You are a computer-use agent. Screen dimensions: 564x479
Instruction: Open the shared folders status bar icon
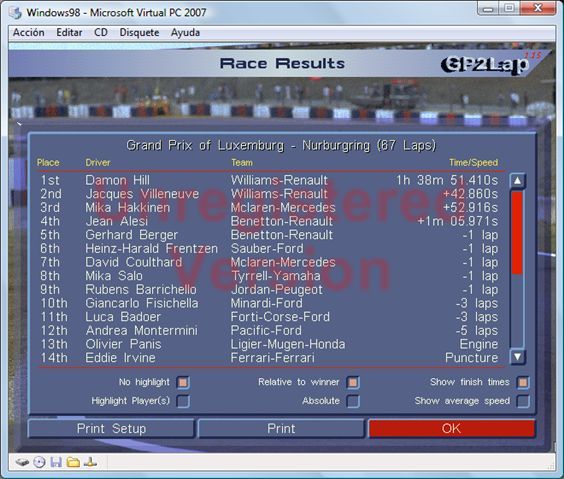pos(73,462)
